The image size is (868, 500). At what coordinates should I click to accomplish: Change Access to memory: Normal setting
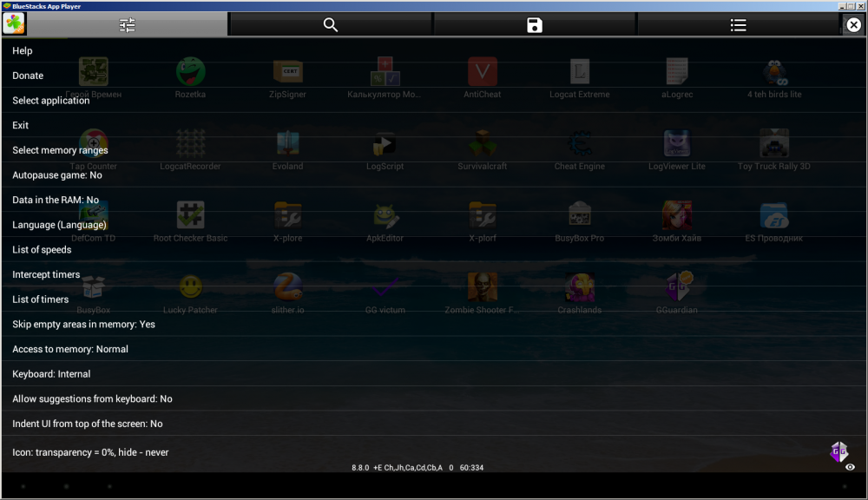(69, 349)
